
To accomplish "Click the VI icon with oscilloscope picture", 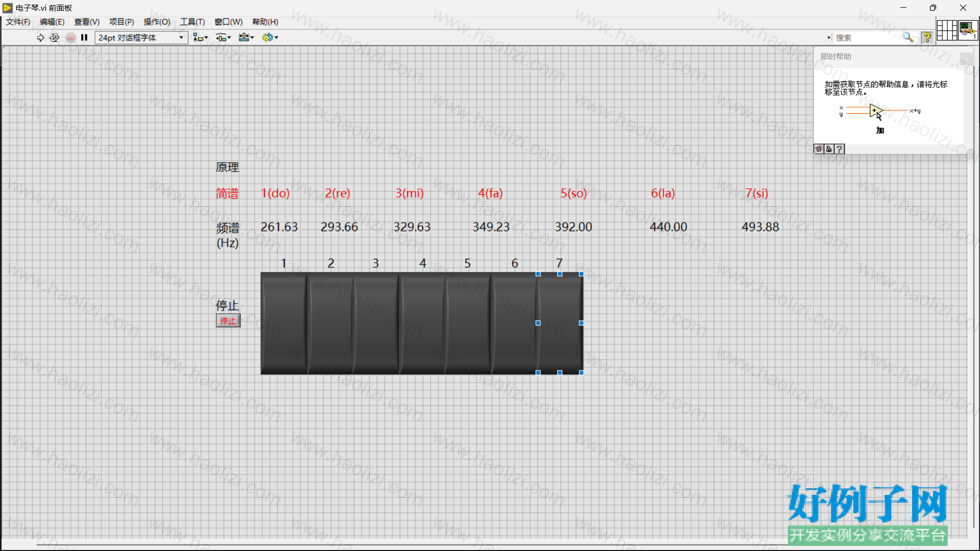I will 968,30.
